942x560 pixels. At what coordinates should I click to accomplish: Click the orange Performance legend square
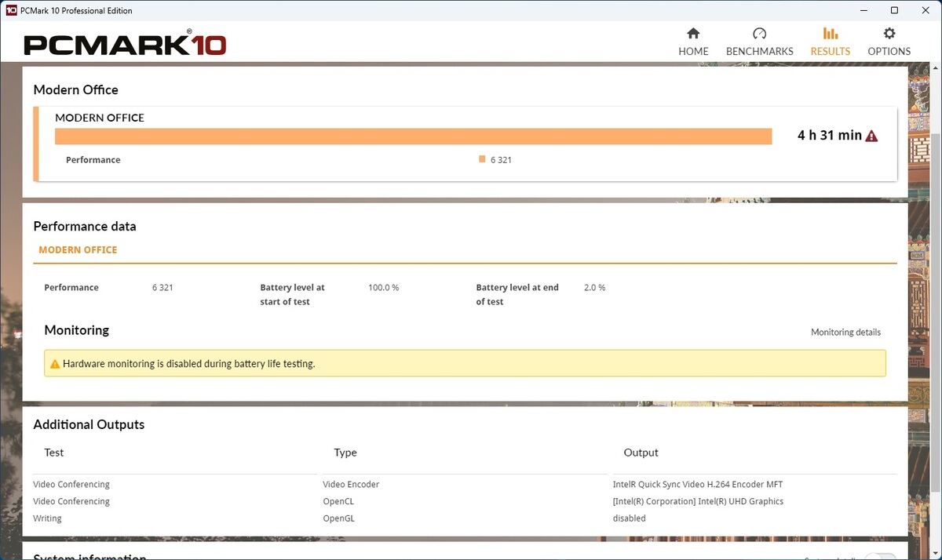[x=482, y=159]
